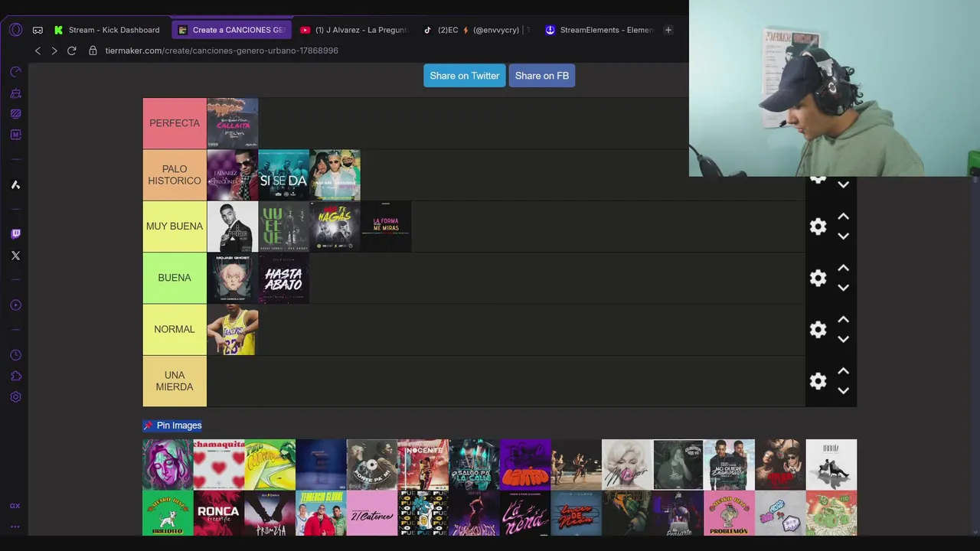Select the VUELVE cover thumbnail
Screen dimensions: 980x551
pyautogui.click(x=283, y=227)
